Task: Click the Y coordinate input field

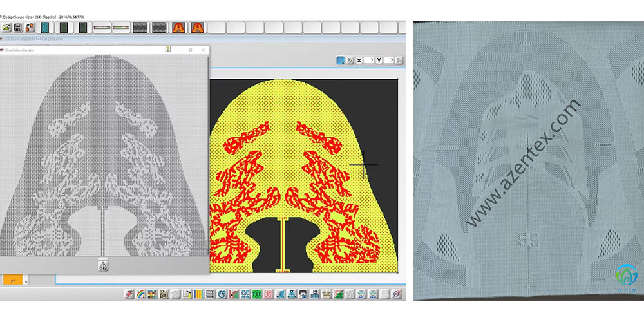Action: pos(388,60)
